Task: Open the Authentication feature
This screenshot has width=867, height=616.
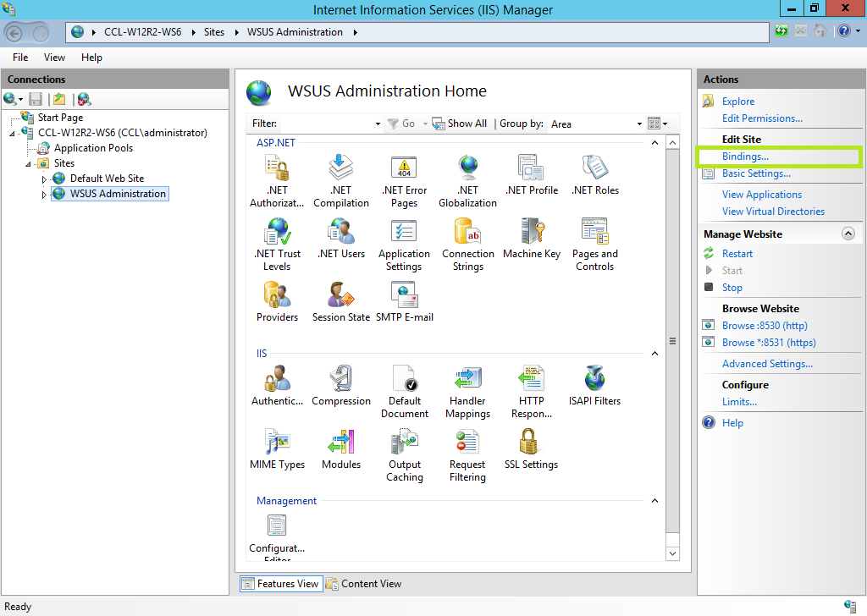Action: [277, 386]
